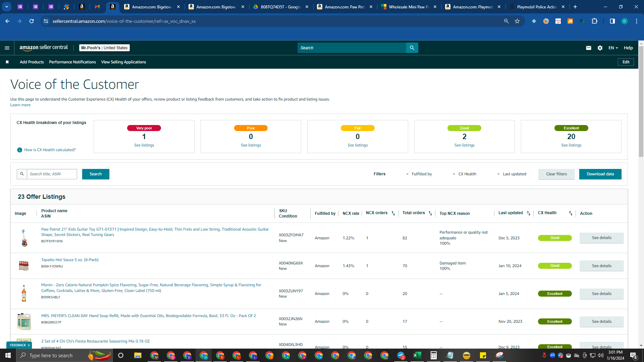See listings under Good CX Health
Image resolution: width=644 pixels, height=362 pixels.
tap(465, 145)
